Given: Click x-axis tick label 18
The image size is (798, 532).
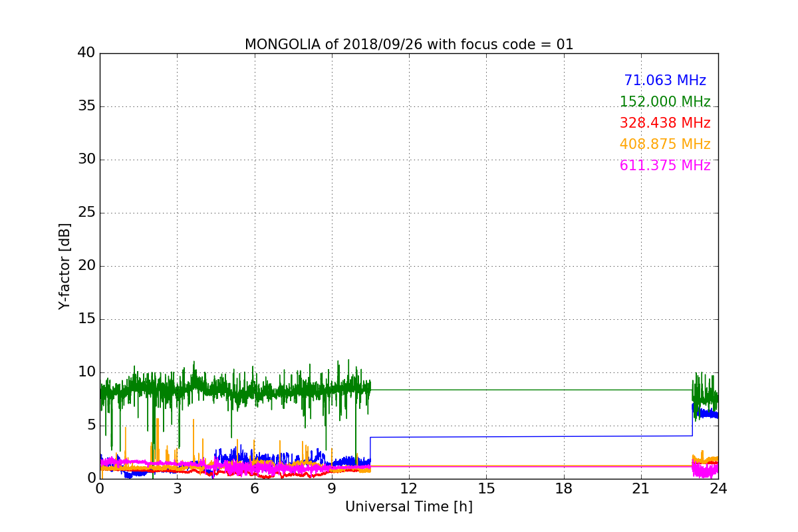Looking at the screenshot, I should pyautogui.click(x=564, y=489).
